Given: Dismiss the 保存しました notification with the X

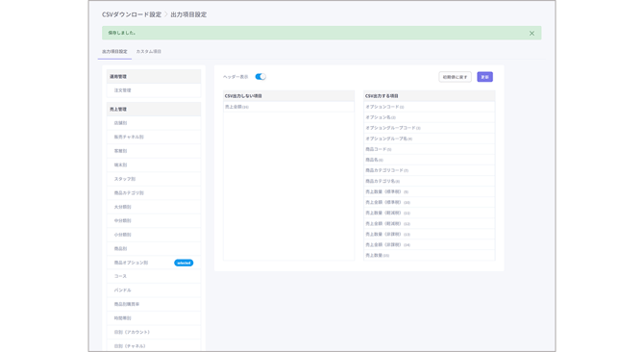Looking at the screenshot, I should (532, 34).
